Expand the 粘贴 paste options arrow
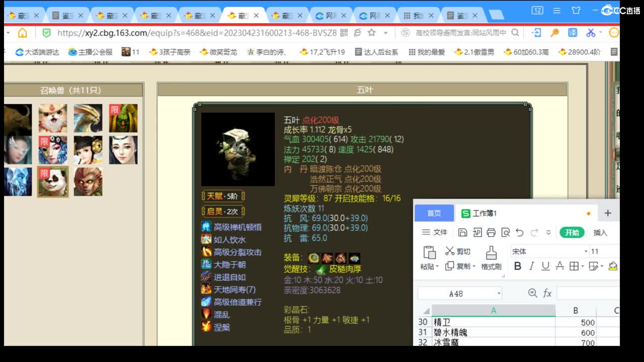This screenshot has height=362, width=644. (x=438, y=267)
